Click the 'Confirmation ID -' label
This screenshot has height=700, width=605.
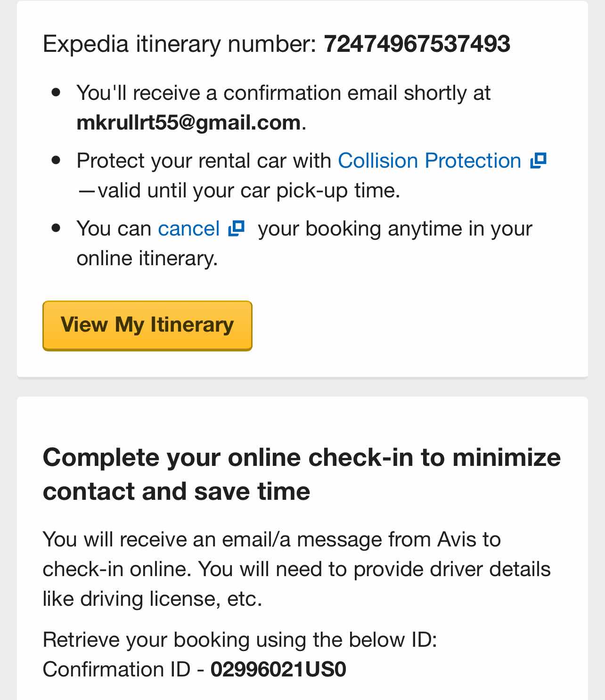point(123,669)
